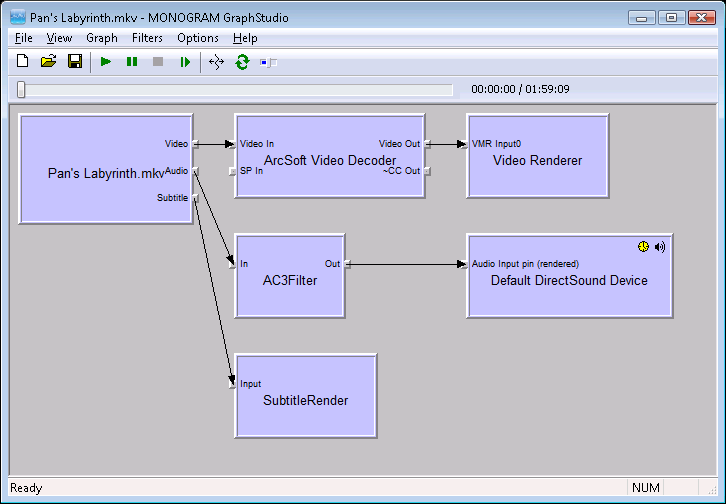Select the SubtitleRender filter box
Viewport: 726px width, 504px height.
pyautogui.click(x=306, y=396)
